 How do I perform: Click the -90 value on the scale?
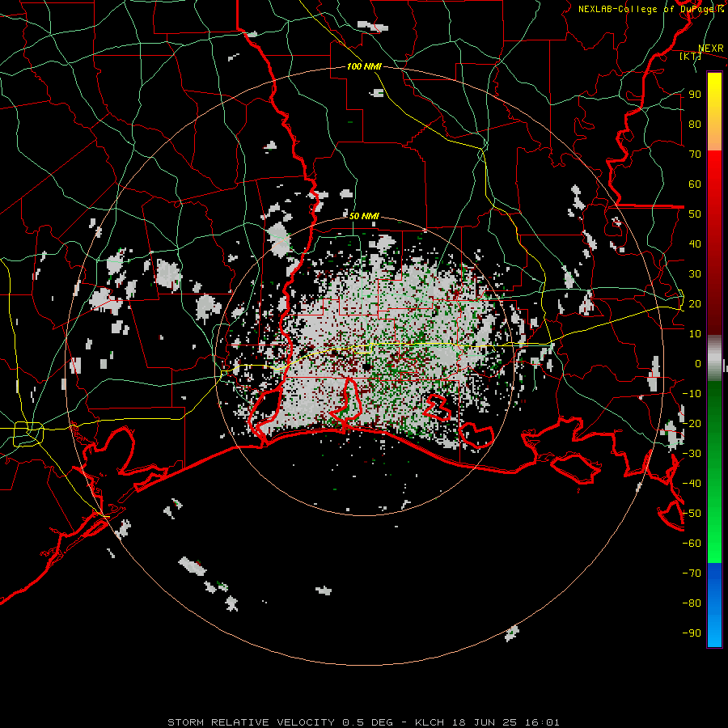[692, 633]
